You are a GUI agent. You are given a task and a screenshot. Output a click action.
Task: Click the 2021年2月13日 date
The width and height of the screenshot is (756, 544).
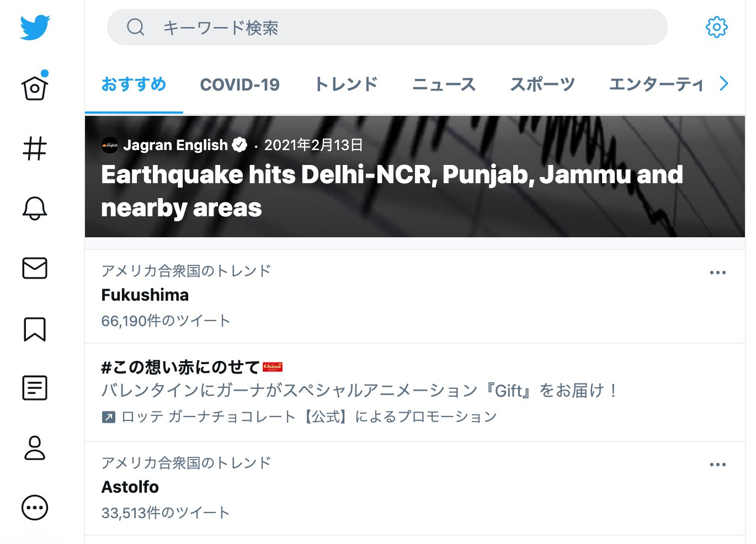pos(313,145)
